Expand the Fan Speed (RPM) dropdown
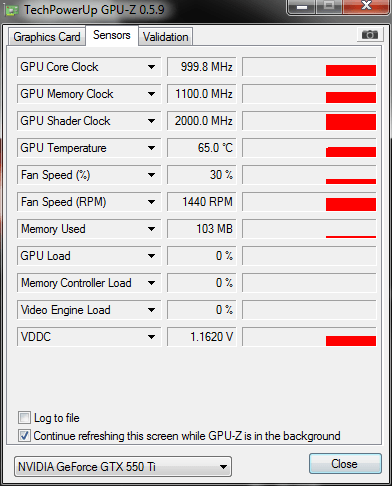Viewport: 392px width, 486px height. click(151, 202)
